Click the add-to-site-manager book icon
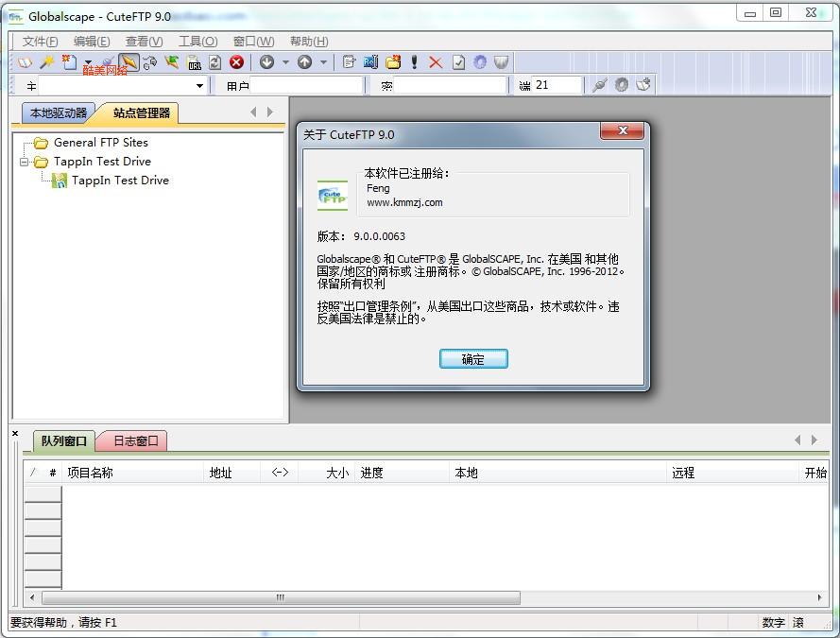This screenshot has height=638, width=840. click(x=643, y=85)
